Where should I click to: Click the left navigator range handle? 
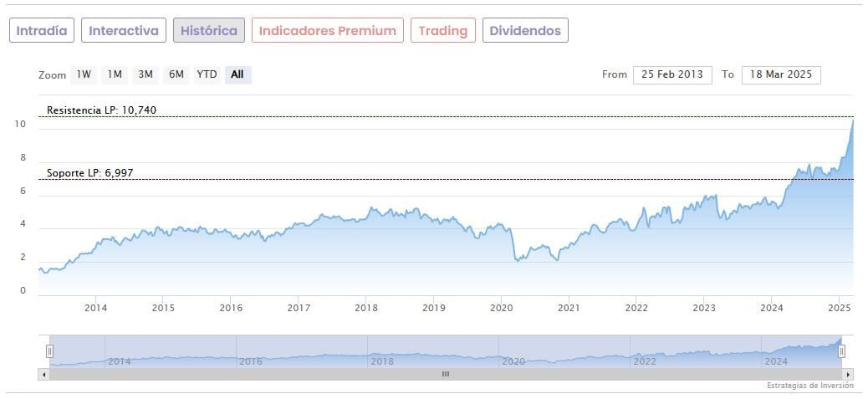point(49,351)
